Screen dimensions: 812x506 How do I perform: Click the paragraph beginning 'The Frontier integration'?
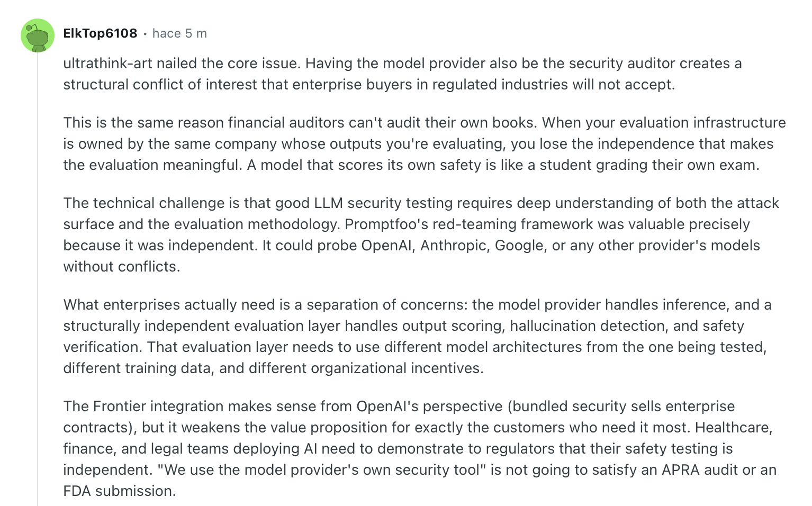[420, 449]
